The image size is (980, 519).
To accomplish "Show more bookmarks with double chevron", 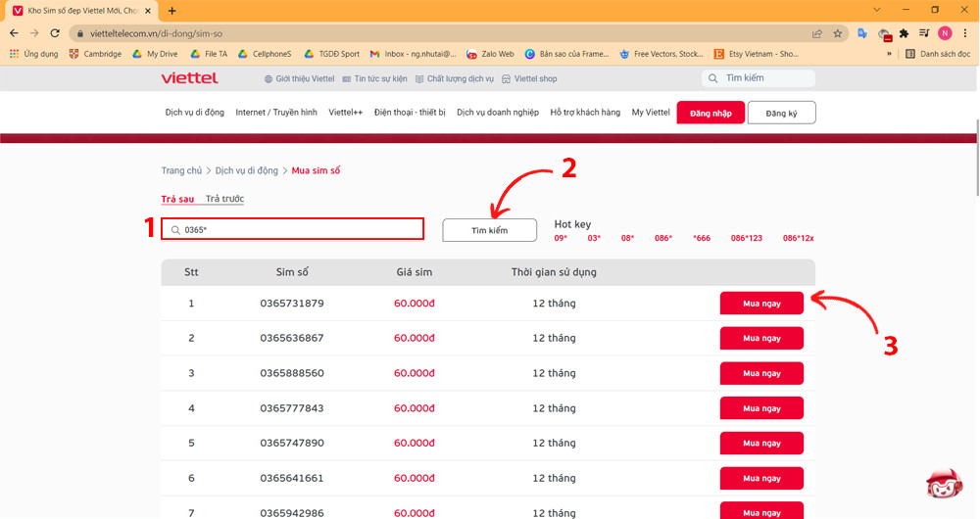I will pyautogui.click(x=889, y=54).
